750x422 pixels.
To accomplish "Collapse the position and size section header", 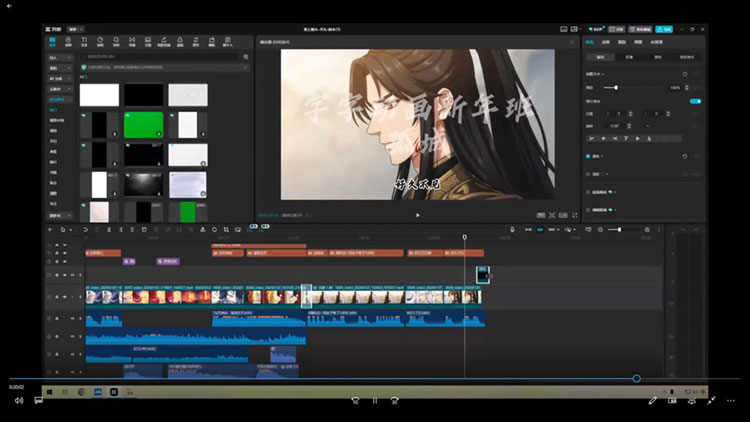I will [x=600, y=74].
